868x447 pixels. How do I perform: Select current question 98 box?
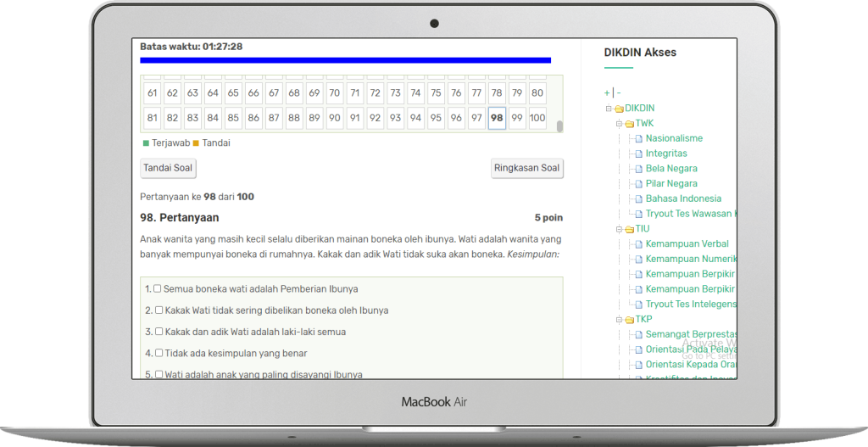click(497, 118)
